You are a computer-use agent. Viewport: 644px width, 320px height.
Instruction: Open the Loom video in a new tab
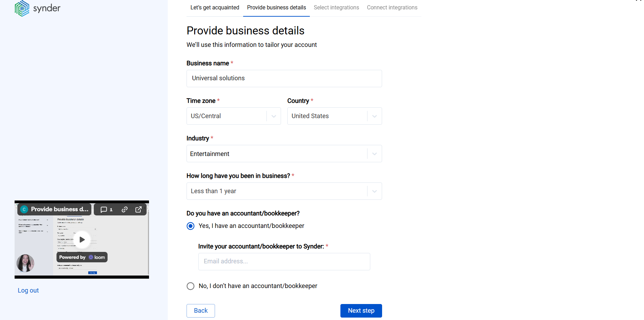coord(138,209)
